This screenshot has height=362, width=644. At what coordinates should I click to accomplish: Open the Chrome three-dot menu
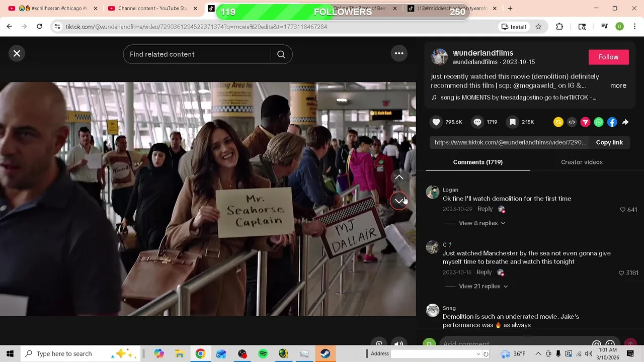634,27
